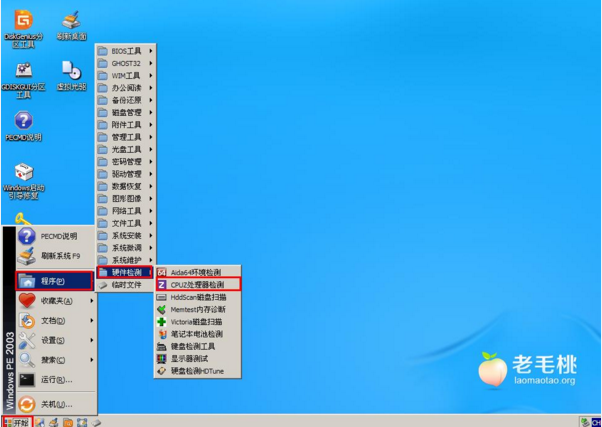The image size is (602, 427).
Task: Launch Windows启动引导修复 desktop shortcut
Action: click(23, 181)
